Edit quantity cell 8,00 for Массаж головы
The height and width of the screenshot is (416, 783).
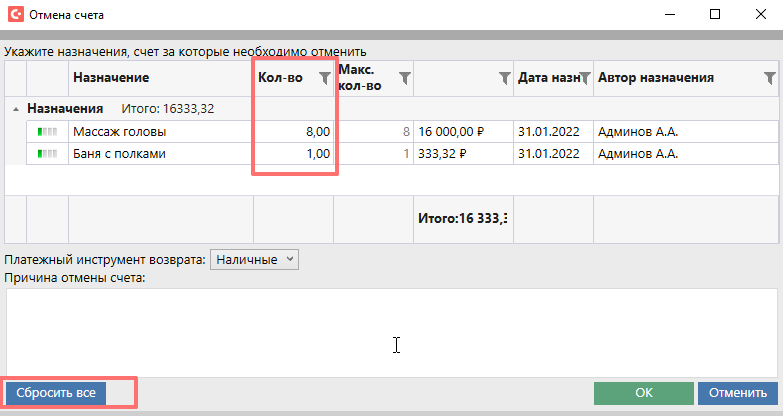(x=294, y=131)
